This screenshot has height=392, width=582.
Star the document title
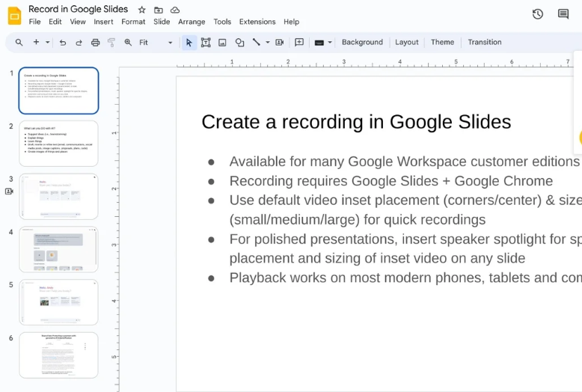pos(142,10)
